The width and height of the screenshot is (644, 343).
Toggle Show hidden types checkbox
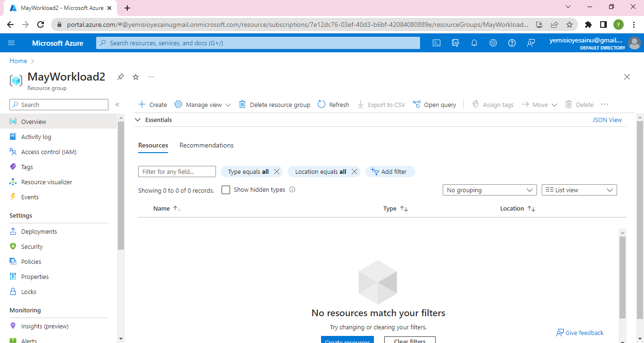(226, 190)
